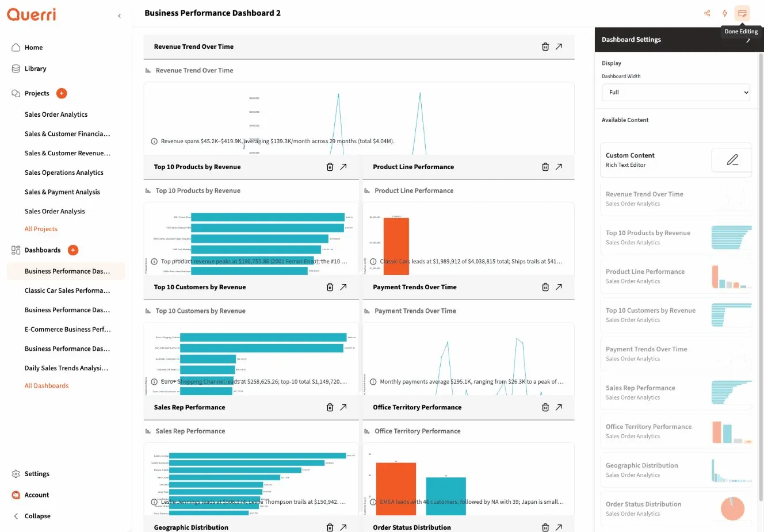
Task: Select Classic Car Sales Performance dashboard
Action: pos(67,290)
